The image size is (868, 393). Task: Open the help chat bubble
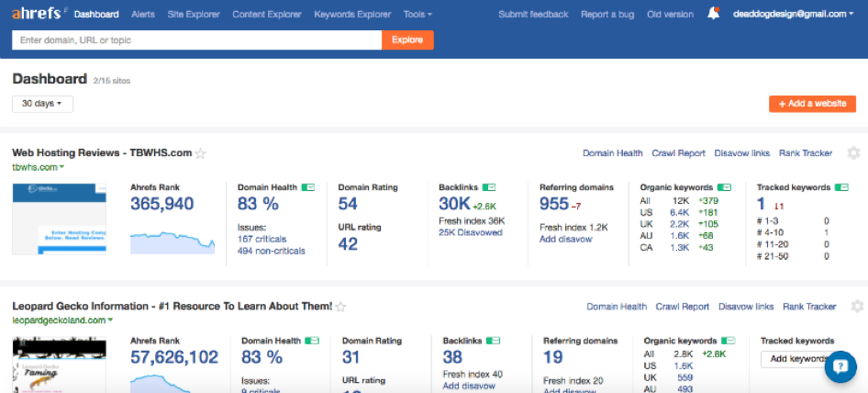tap(840, 366)
